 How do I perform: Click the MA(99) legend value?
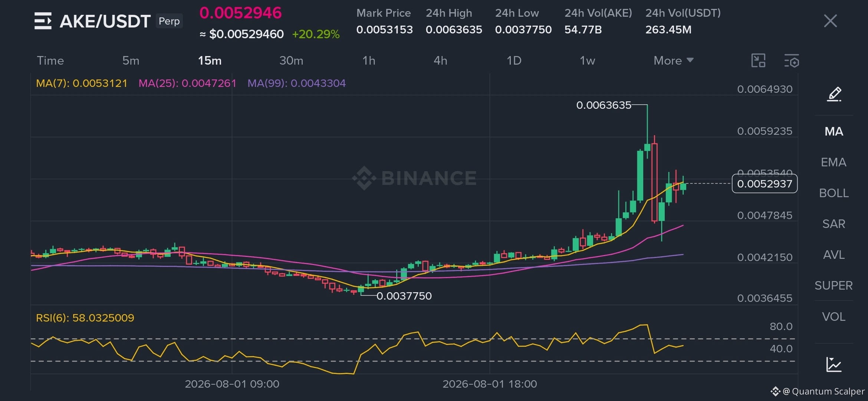[x=297, y=83]
